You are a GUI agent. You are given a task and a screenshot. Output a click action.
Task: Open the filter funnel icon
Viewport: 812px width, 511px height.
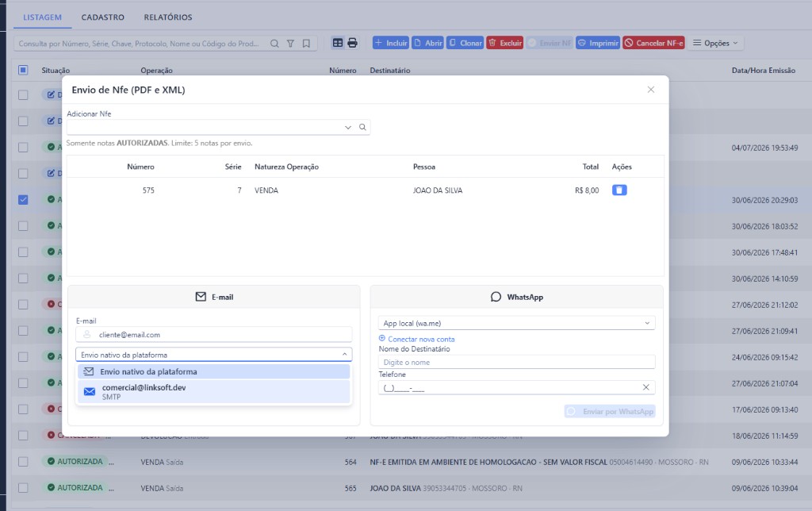pyautogui.click(x=290, y=44)
